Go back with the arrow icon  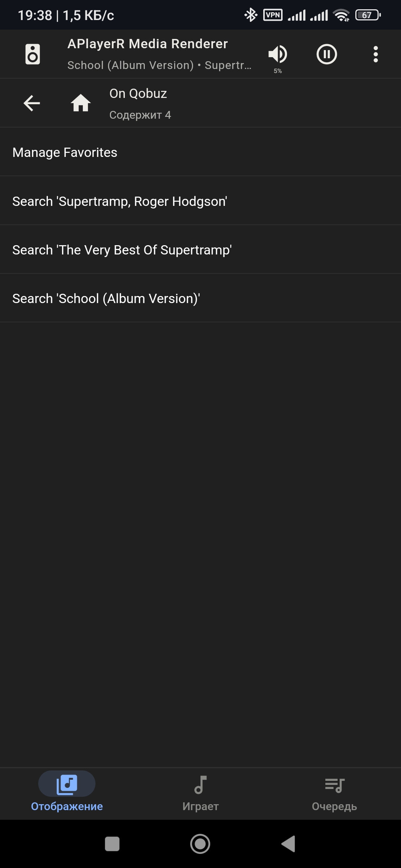(32, 103)
